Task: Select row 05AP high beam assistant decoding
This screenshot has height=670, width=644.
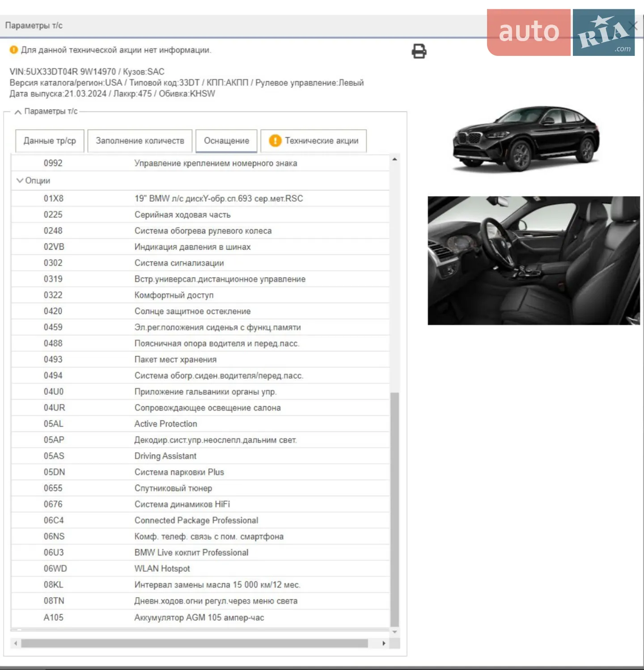Action: [x=200, y=440]
